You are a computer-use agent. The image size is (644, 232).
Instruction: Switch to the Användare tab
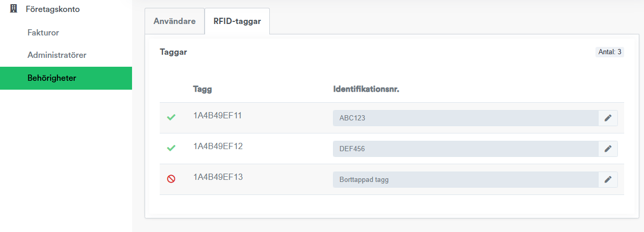click(x=174, y=21)
